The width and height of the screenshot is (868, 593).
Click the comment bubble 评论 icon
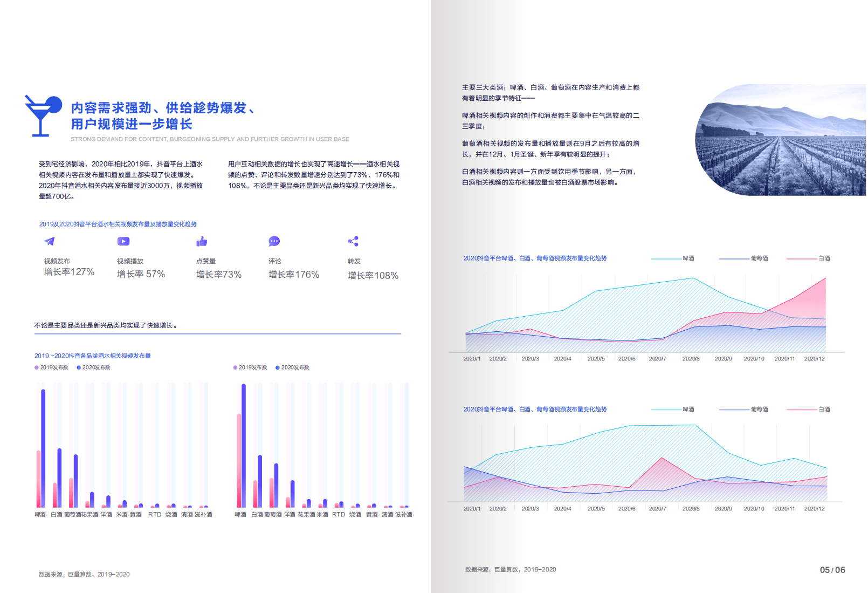(x=275, y=242)
